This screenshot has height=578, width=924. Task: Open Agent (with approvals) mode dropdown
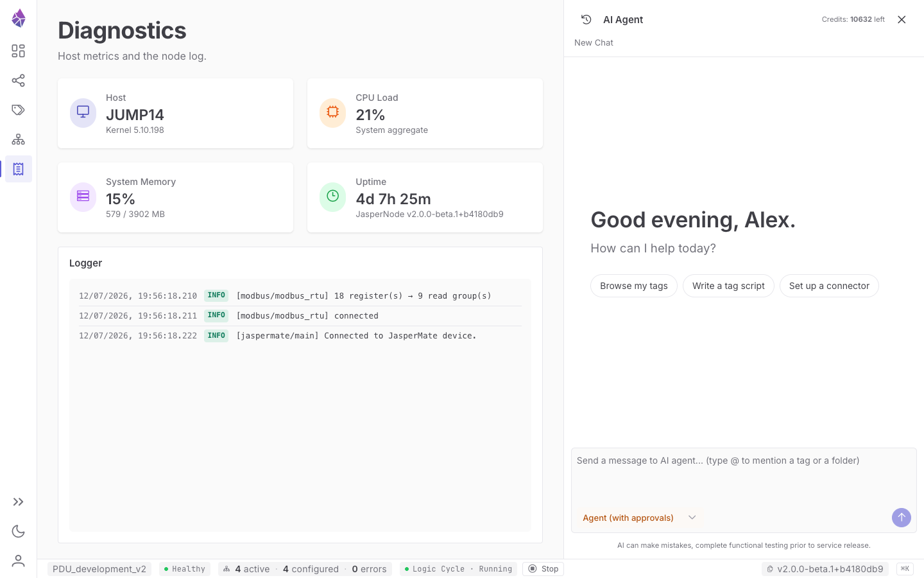pos(639,518)
